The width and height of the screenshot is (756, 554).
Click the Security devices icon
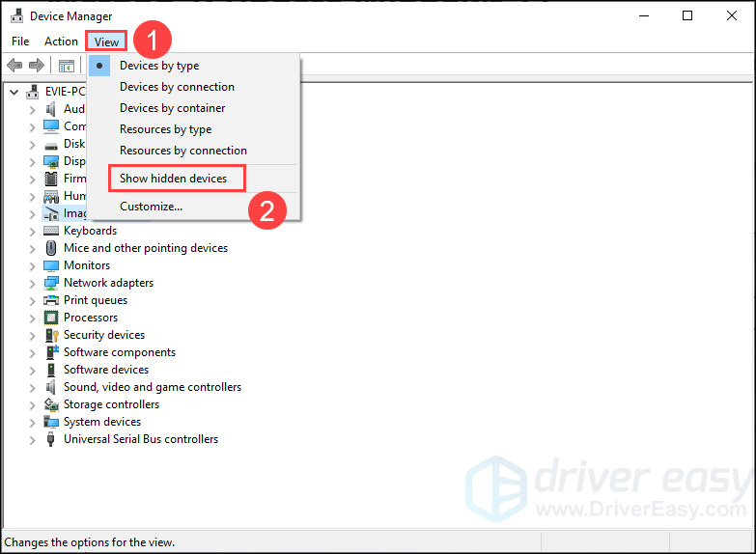(x=51, y=335)
